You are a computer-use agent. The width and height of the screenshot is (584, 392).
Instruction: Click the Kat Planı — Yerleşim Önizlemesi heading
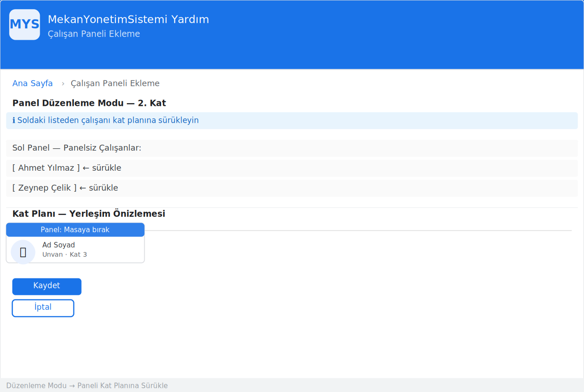[x=89, y=214]
